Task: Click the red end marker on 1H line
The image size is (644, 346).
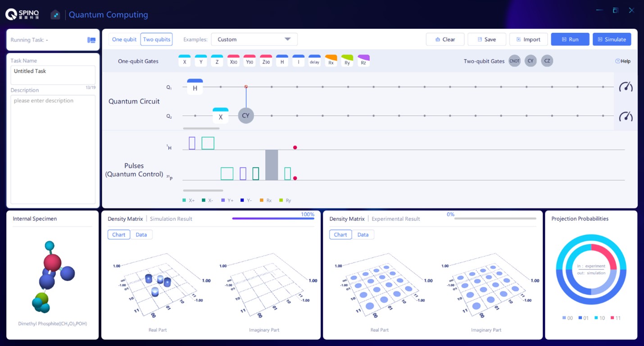Action: pos(295,148)
